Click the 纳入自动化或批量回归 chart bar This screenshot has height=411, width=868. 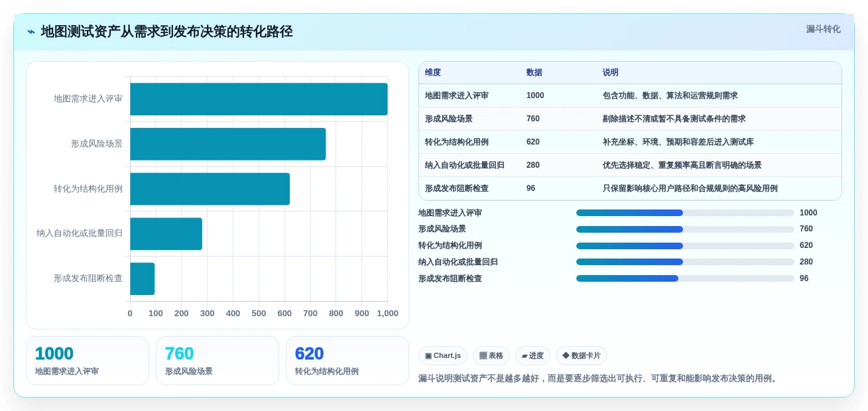pyautogui.click(x=166, y=234)
